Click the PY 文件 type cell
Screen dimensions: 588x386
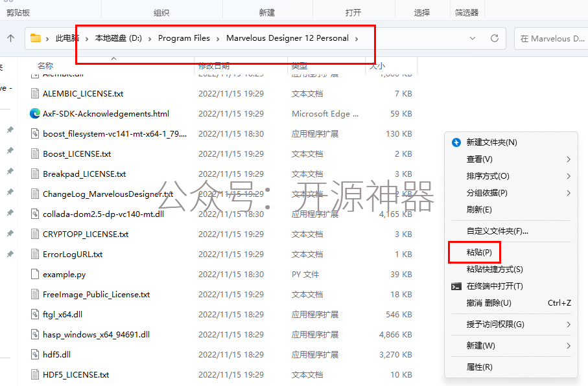point(305,275)
